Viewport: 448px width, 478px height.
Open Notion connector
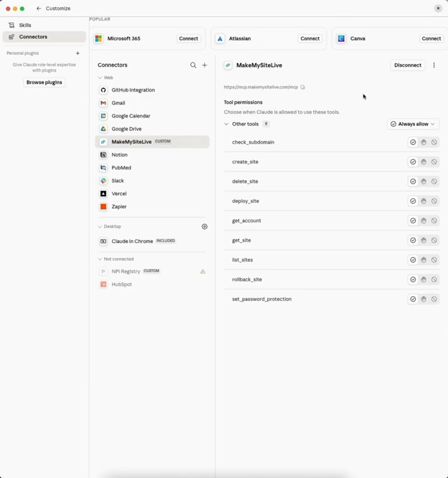pyautogui.click(x=152, y=155)
